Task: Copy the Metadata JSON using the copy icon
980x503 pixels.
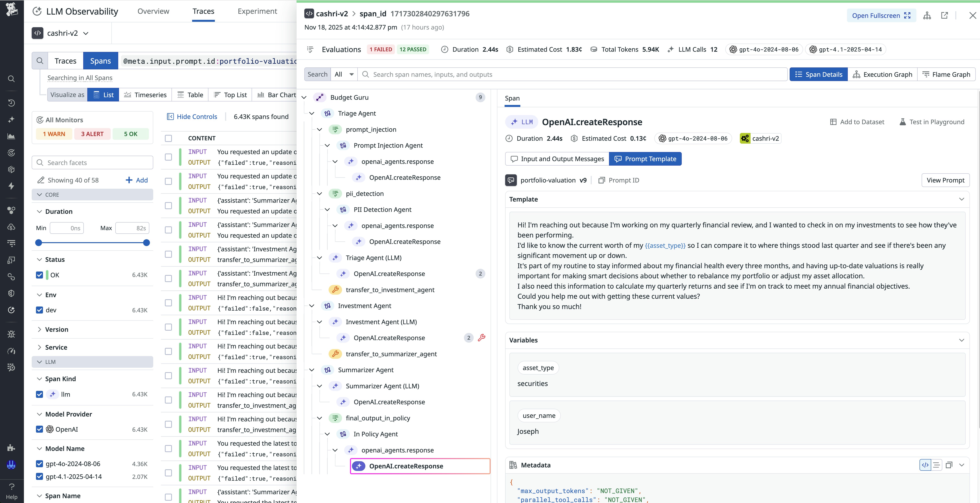Action: pyautogui.click(x=949, y=465)
